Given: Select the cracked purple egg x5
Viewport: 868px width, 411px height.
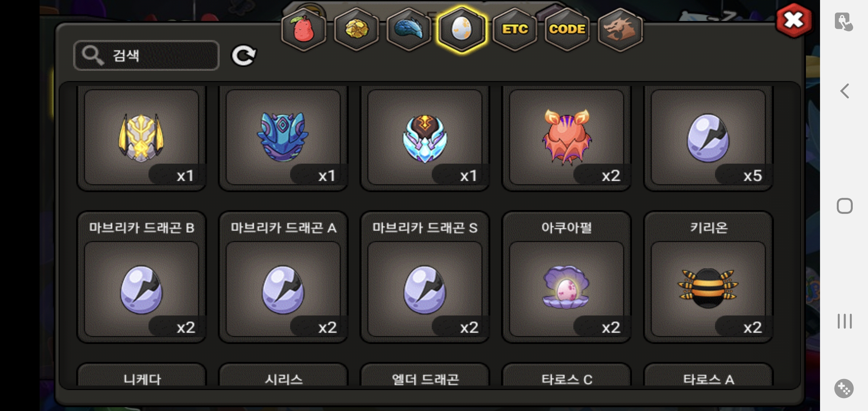Looking at the screenshot, I should pos(708,137).
